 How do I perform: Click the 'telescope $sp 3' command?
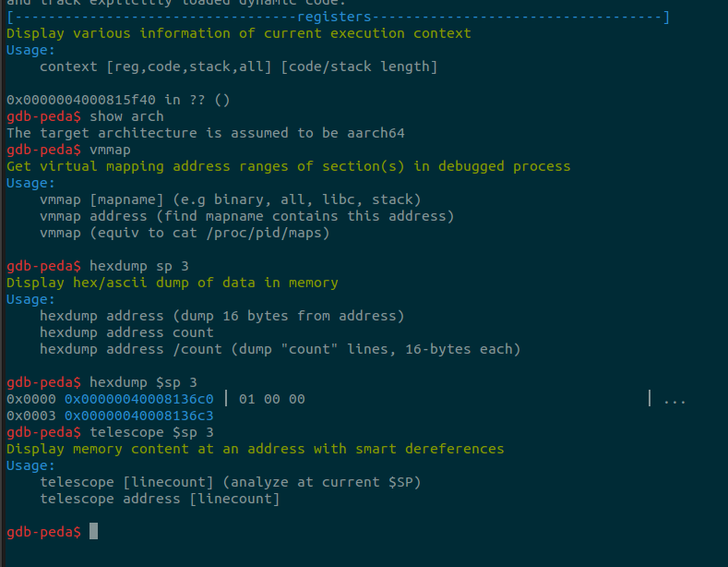151,432
